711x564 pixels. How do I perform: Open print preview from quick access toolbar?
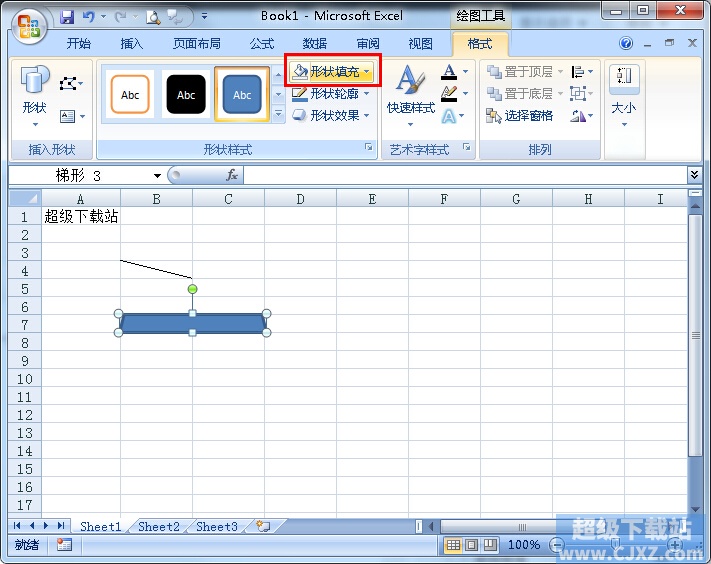tap(153, 17)
